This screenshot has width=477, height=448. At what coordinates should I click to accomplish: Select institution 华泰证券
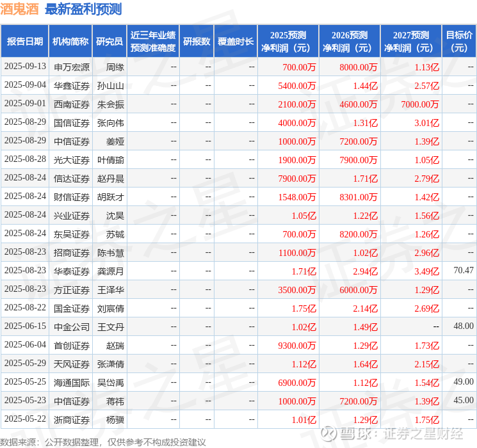pyautogui.click(x=72, y=271)
